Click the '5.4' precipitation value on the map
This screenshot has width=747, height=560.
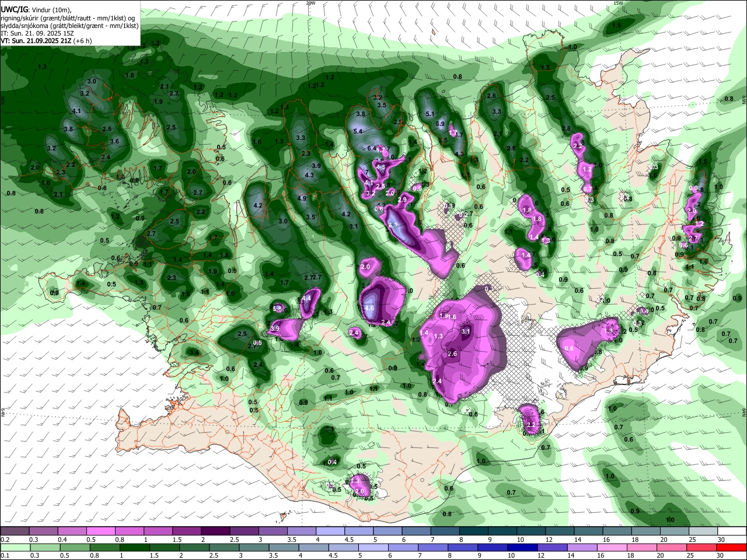click(358, 131)
